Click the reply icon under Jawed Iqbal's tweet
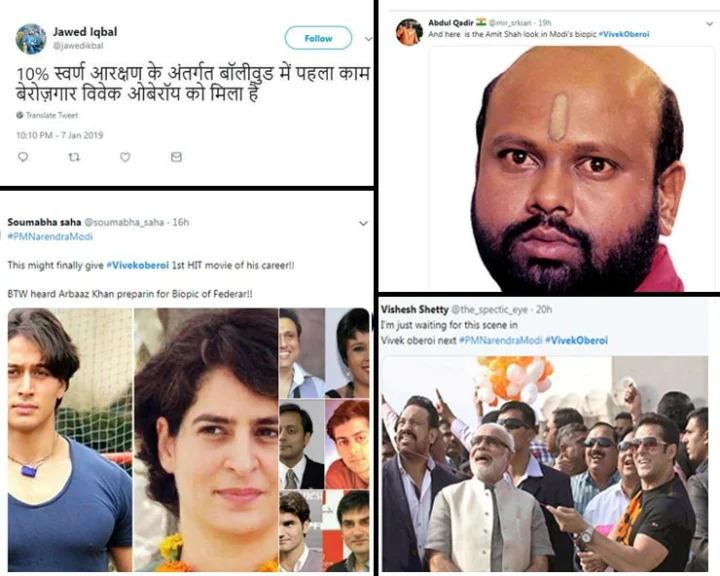Screen dimensions: 720x576 coord(22,157)
